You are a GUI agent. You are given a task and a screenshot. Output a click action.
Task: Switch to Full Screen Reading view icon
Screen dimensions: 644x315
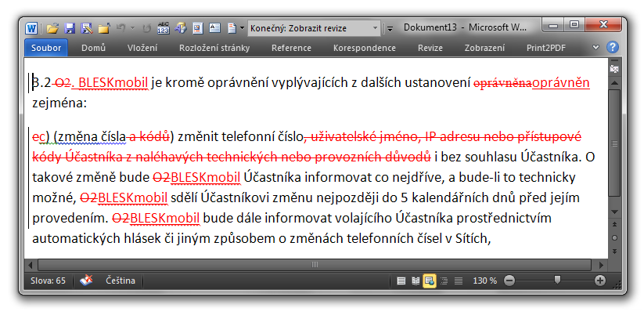pyautogui.click(x=416, y=281)
